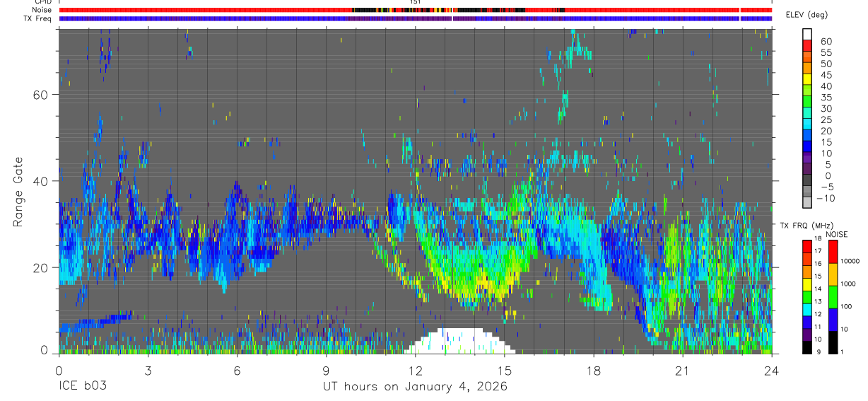The width and height of the screenshot is (868, 401).
Task: Click the 30 label on elevation scale
Action: pyautogui.click(x=826, y=108)
